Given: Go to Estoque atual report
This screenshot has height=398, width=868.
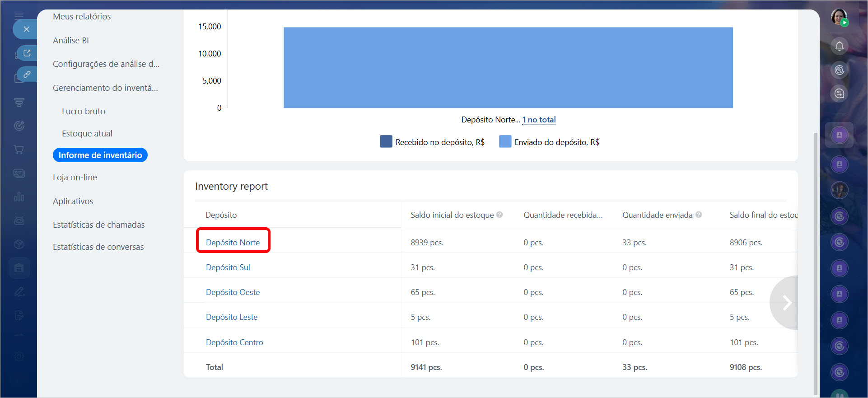Looking at the screenshot, I should pyautogui.click(x=87, y=134).
